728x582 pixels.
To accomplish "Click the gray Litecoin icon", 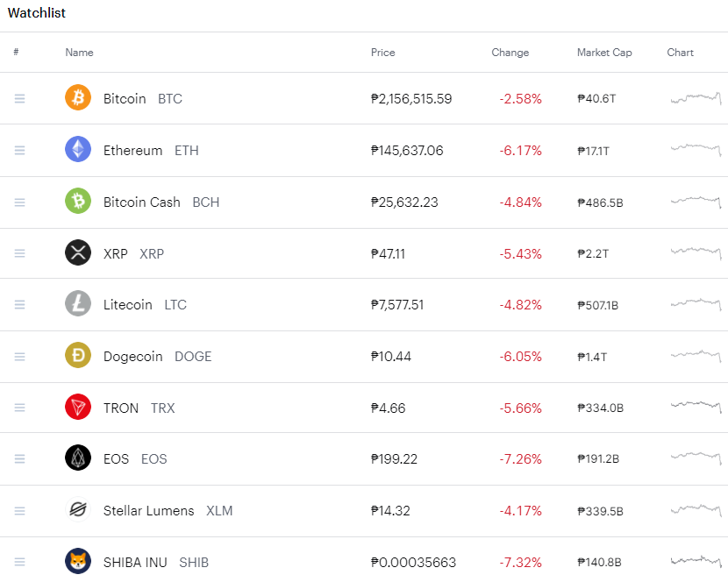I will 78,303.
